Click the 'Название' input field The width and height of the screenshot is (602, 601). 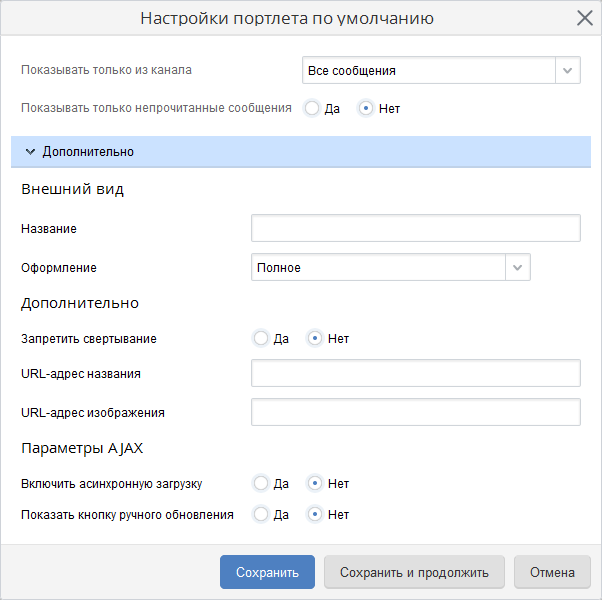(415, 228)
